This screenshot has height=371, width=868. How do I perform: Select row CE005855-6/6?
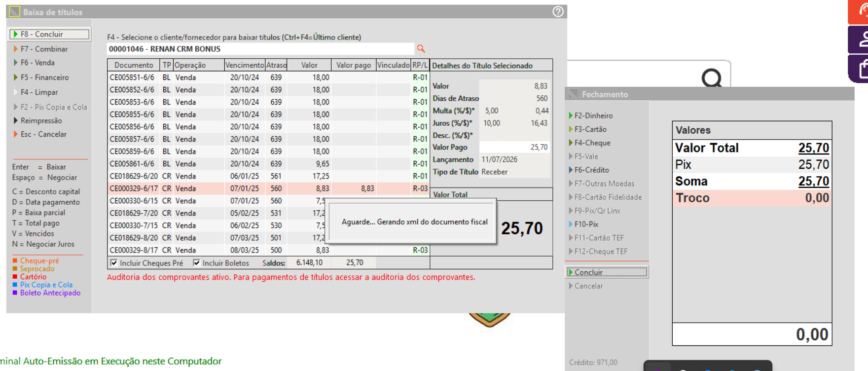[268, 114]
